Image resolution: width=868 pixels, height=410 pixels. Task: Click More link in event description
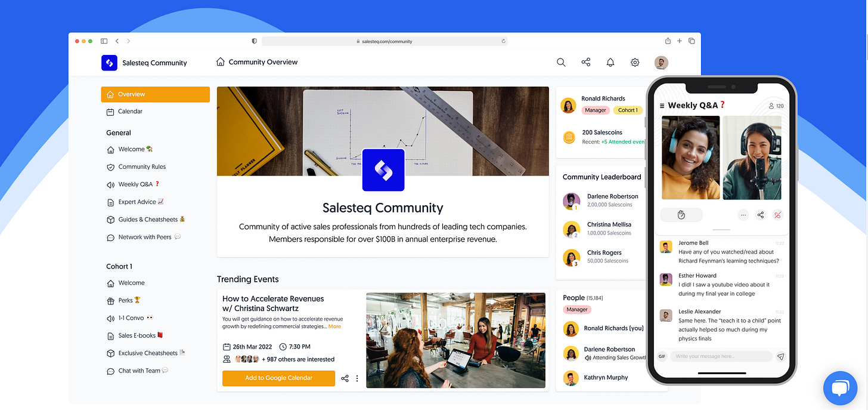click(x=335, y=326)
